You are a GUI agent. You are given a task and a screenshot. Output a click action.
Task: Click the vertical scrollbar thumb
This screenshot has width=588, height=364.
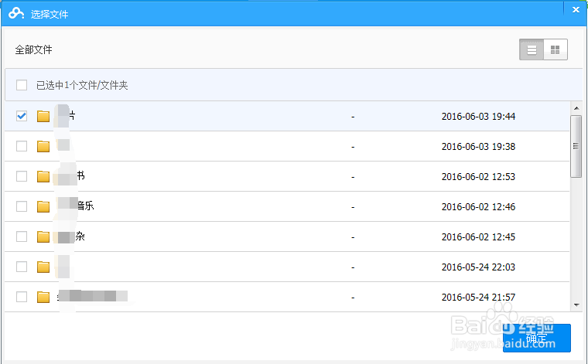576,147
